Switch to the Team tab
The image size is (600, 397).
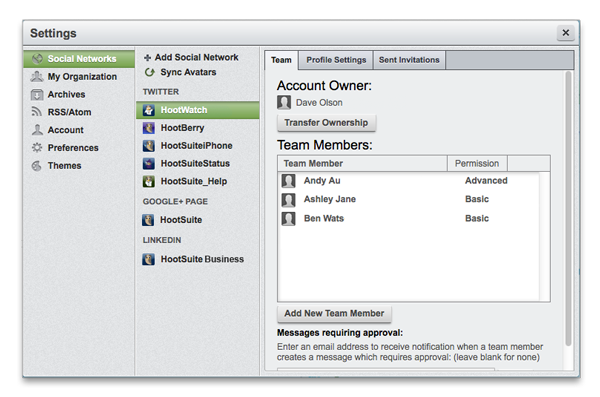point(281,60)
